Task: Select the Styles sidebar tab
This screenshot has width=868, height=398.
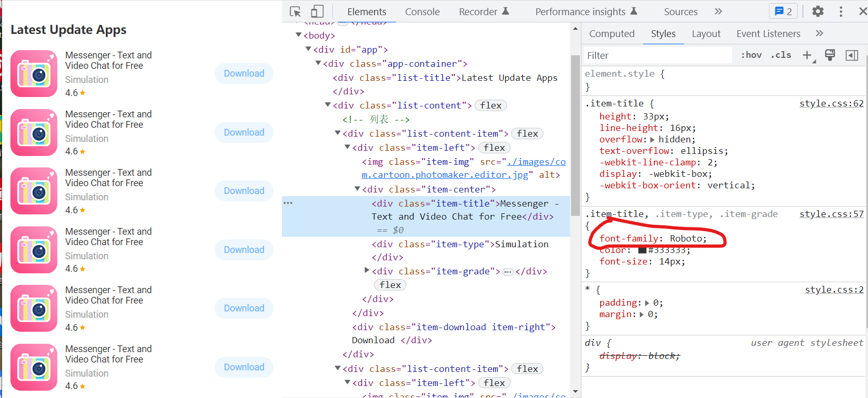Action: pos(663,33)
